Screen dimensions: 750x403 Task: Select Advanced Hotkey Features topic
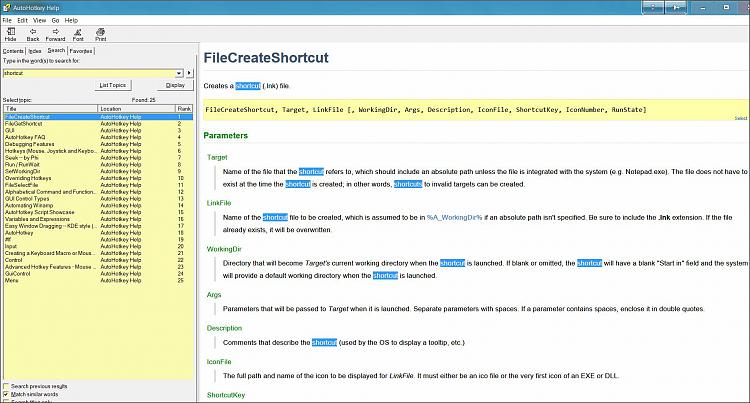click(98, 267)
